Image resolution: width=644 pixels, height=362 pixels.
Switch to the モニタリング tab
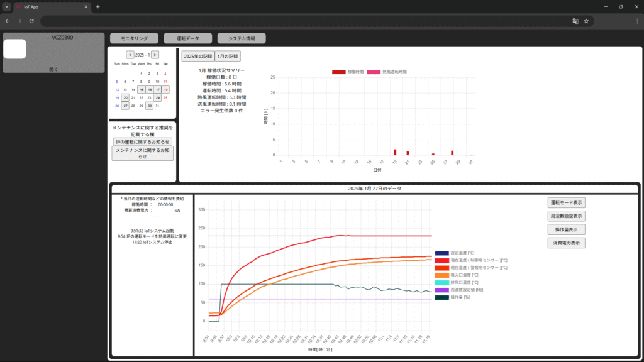134,38
